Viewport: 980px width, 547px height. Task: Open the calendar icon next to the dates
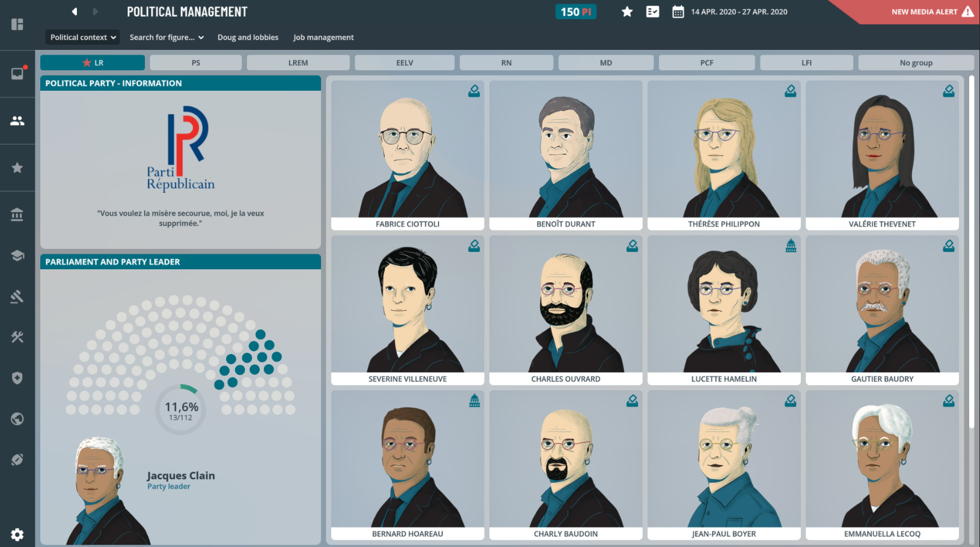coord(678,11)
